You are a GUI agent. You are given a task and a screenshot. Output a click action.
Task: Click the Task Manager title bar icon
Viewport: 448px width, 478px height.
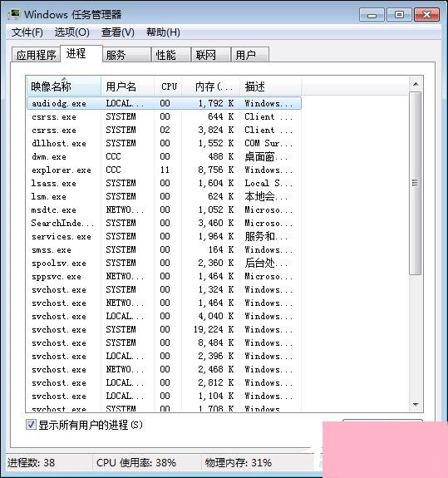[x=14, y=14]
